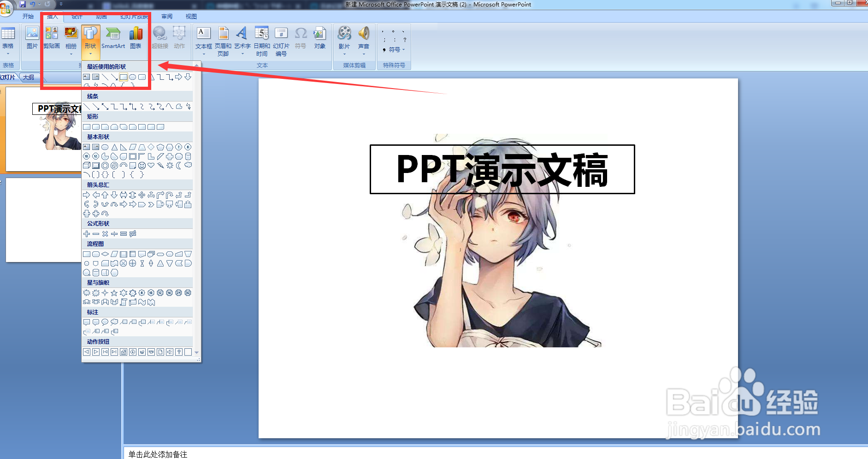Insert the Information action button

click(x=133, y=352)
